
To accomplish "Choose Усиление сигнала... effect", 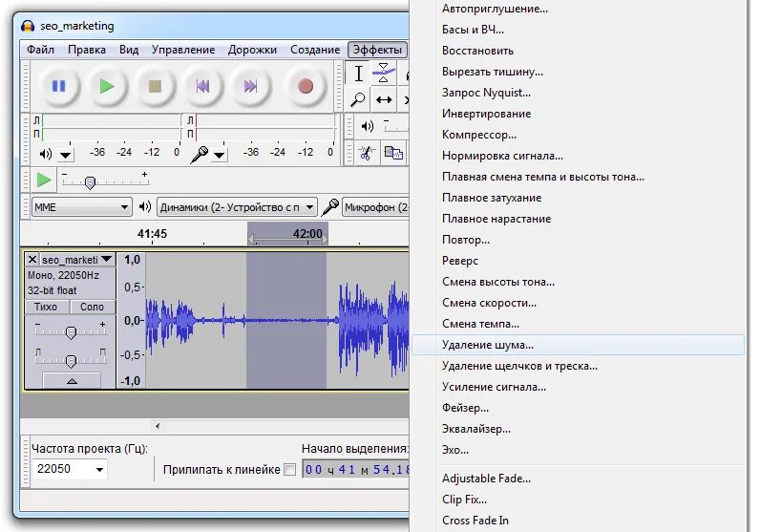I will (578, 387).
